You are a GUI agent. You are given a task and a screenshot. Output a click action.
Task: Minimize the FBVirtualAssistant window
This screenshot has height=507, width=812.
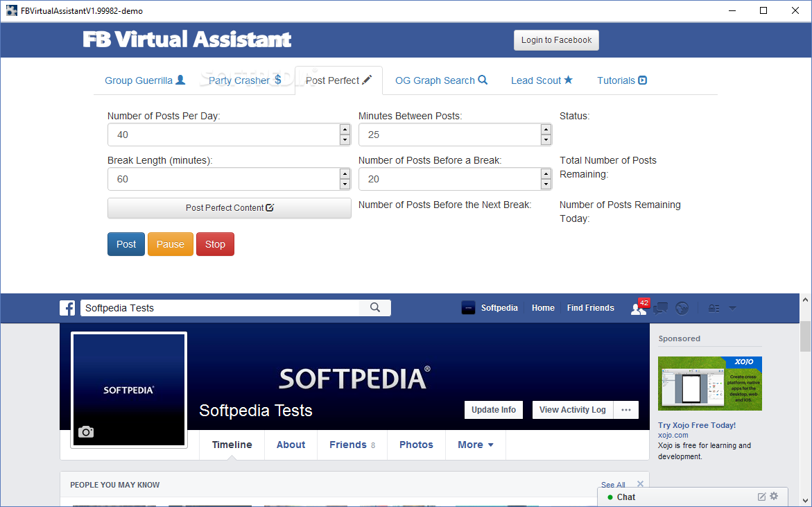pyautogui.click(x=732, y=10)
